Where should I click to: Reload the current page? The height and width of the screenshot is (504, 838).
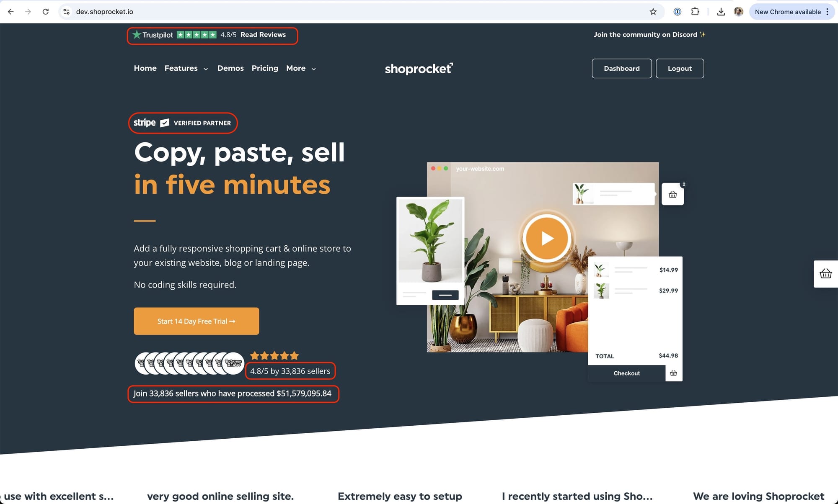pos(46,12)
